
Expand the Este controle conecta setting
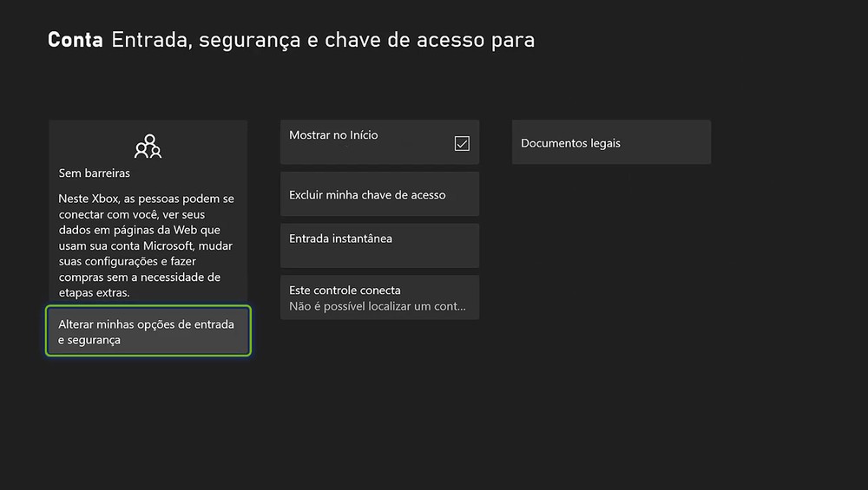pos(379,297)
